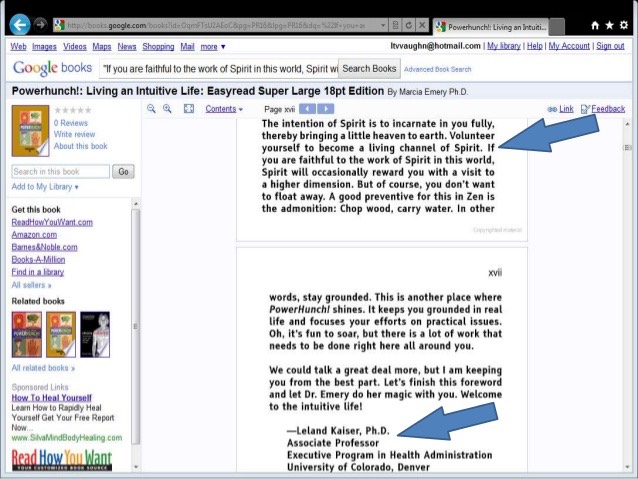Open a new blank browser tab
Image resolution: width=638 pixels, height=479 pixels.
557,27
